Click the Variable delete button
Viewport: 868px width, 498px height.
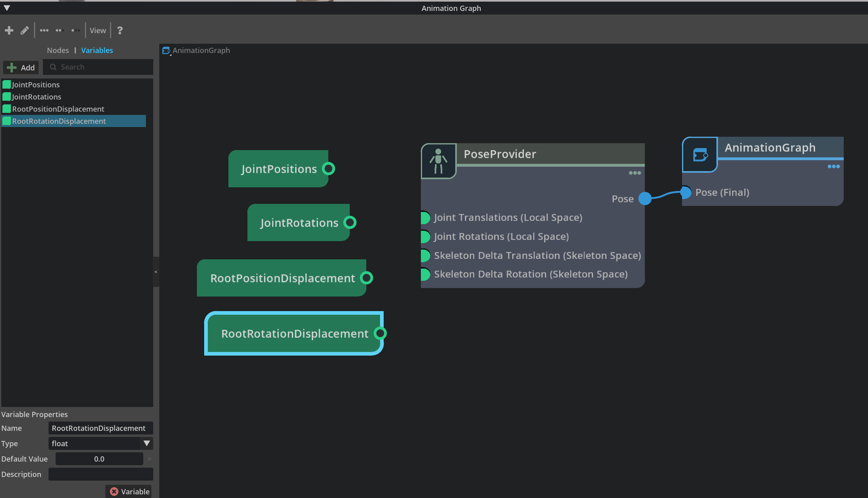click(129, 492)
